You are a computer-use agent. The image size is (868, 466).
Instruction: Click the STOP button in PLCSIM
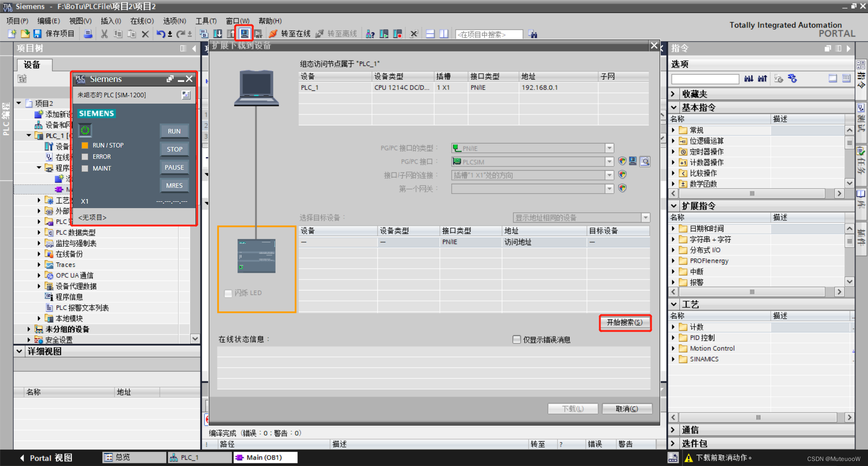click(x=174, y=149)
